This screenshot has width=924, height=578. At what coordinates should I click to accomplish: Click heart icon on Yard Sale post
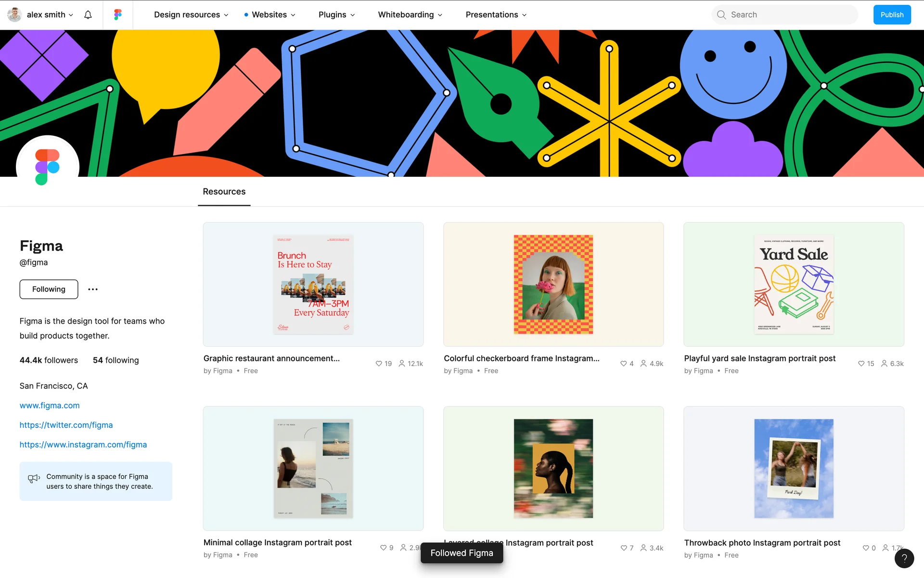(861, 364)
